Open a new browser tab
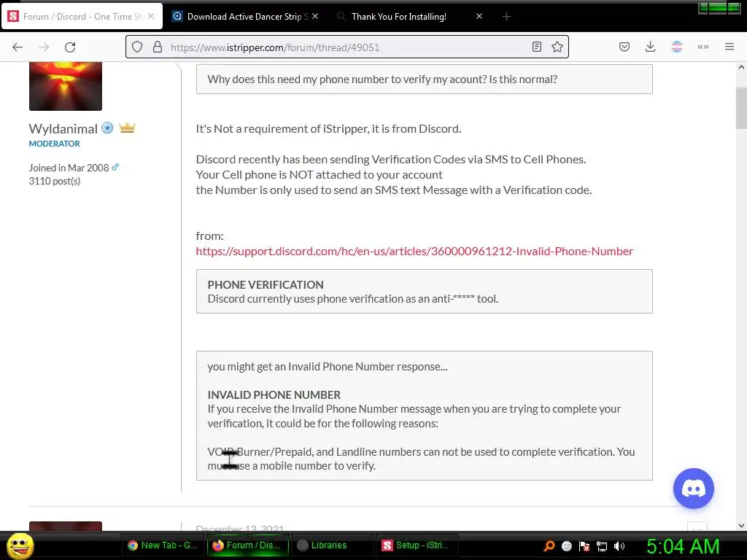 (x=506, y=17)
